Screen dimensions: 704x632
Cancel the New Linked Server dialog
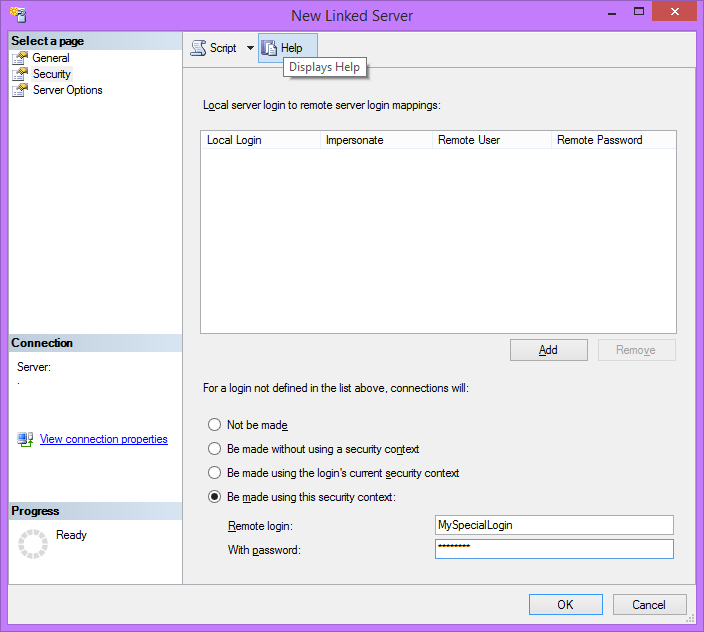(648, 605)
